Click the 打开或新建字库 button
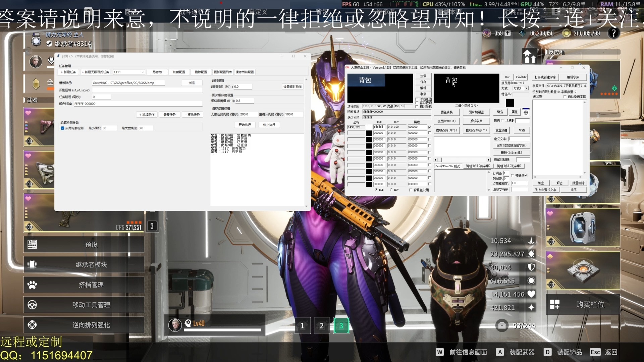The height and width of the screenshot is (362, 644). point(545,77)
